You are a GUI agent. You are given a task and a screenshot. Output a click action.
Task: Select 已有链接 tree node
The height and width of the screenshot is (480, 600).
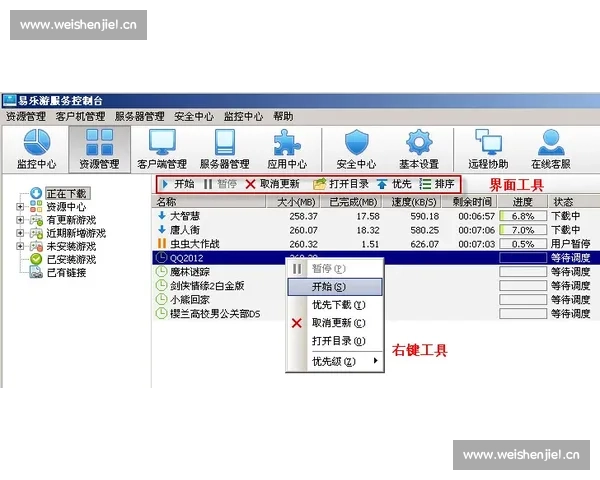coord(66,273)
